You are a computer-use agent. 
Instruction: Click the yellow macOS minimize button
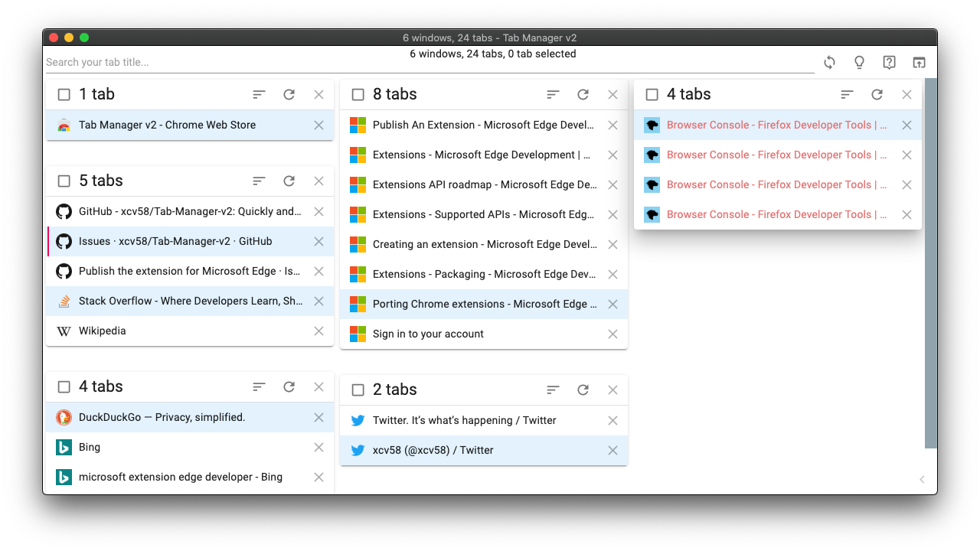[69, 37]
